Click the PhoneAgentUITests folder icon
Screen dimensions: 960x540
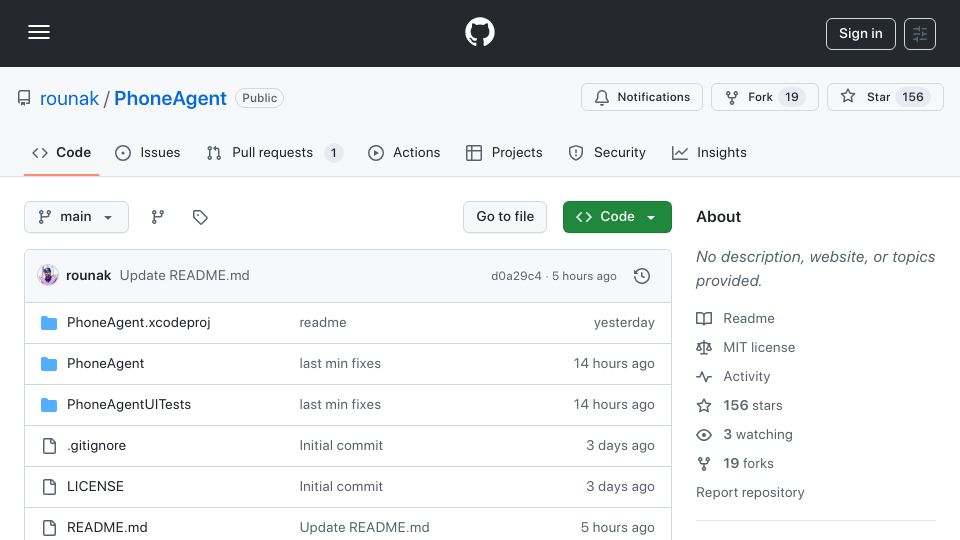click(49, 405)
